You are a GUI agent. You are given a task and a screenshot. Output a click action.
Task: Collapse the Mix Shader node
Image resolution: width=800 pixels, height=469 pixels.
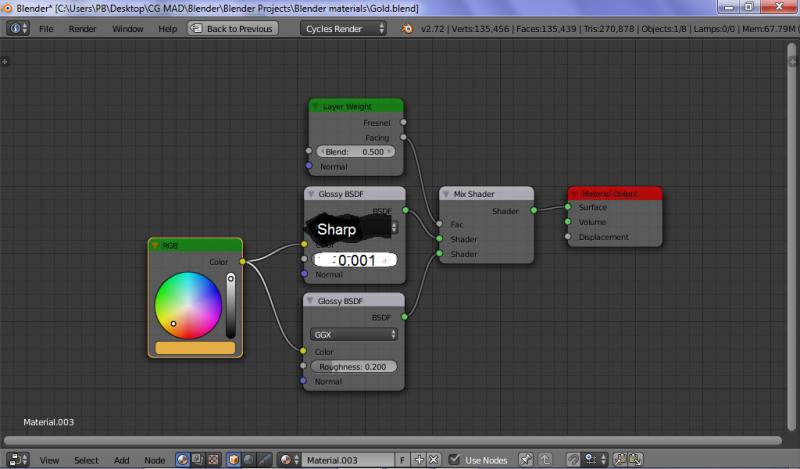(x=446, y=194)
